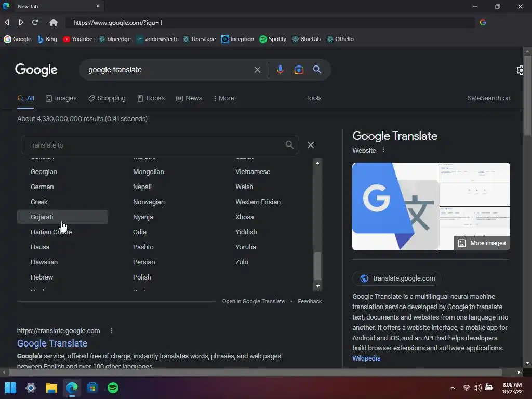Select the All results tab

coord(26,98)
